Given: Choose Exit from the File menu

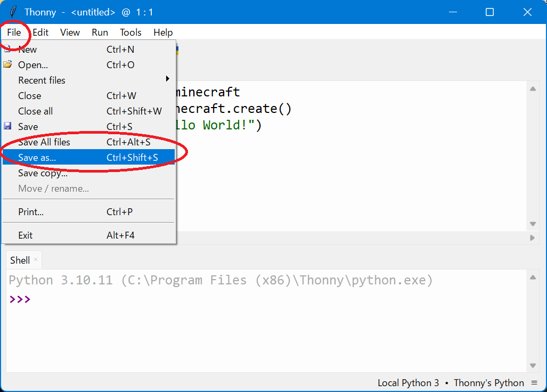Looking at the screenshot, I should pos(88,235).
